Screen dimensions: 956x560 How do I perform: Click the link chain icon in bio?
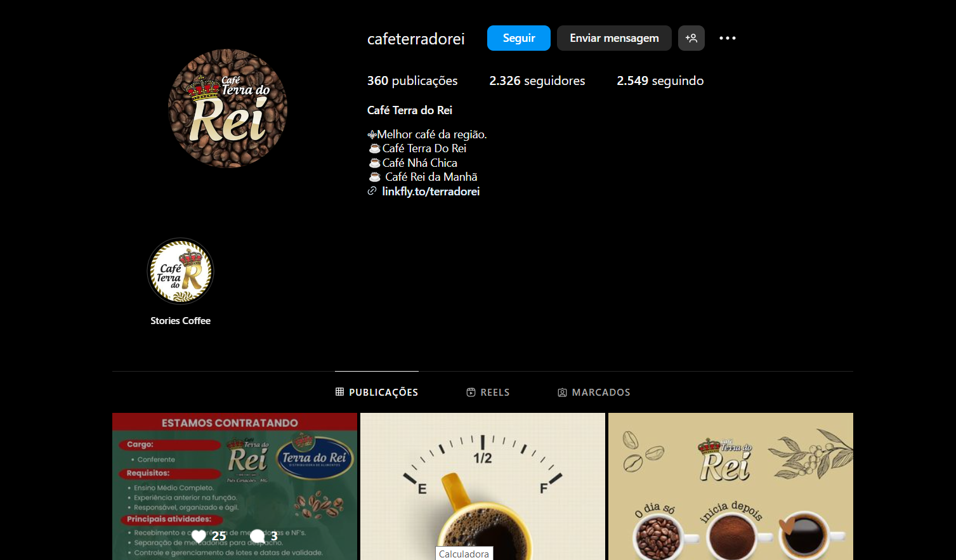(x=372, y=191)
